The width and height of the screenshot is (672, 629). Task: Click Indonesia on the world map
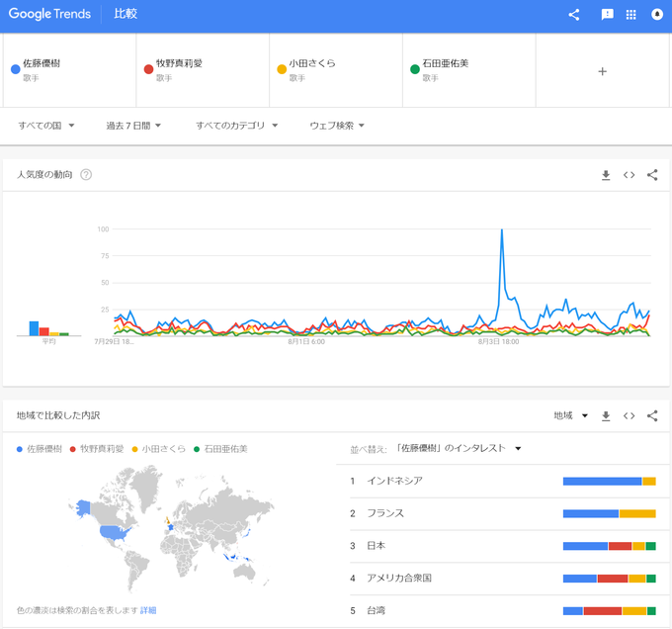(x=236, y=557)
